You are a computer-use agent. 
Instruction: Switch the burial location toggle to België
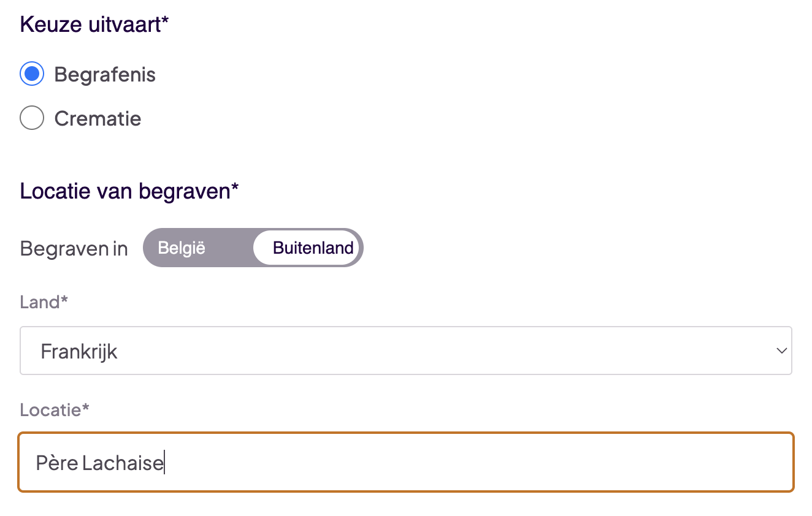pos(182,248)
